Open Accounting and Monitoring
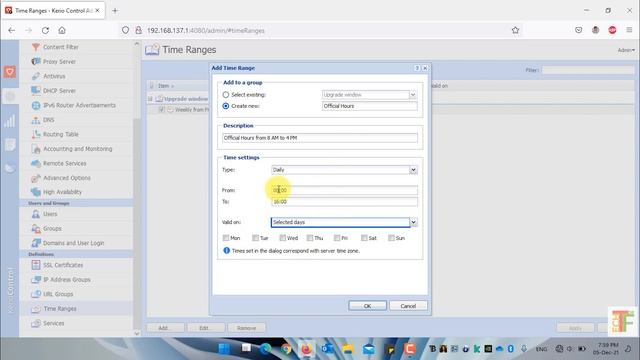Viewport: 640px width, 360px height. (x=78, y=149)
